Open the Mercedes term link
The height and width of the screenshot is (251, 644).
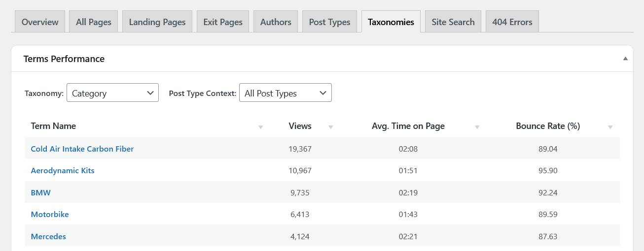click(x=48, y=236)
